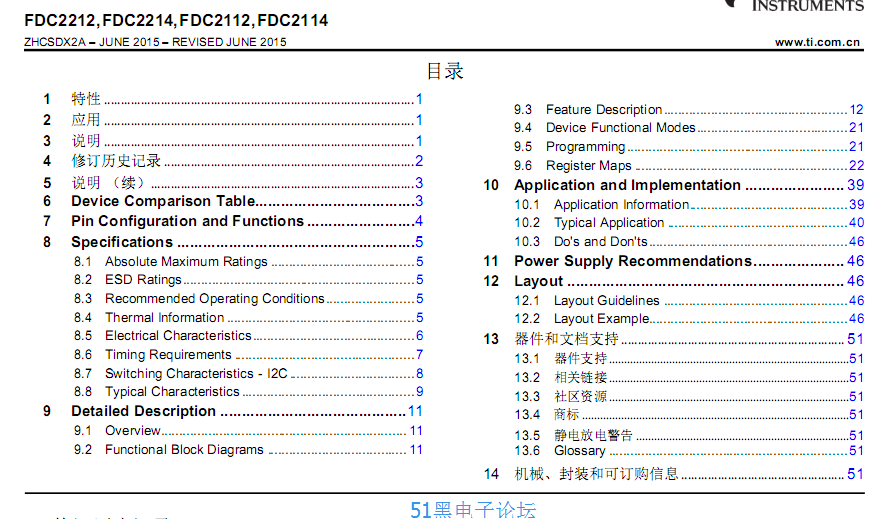The image size is (881, 519).
Task: Go to Detailed Description section
Action: (x=143, y=411)
